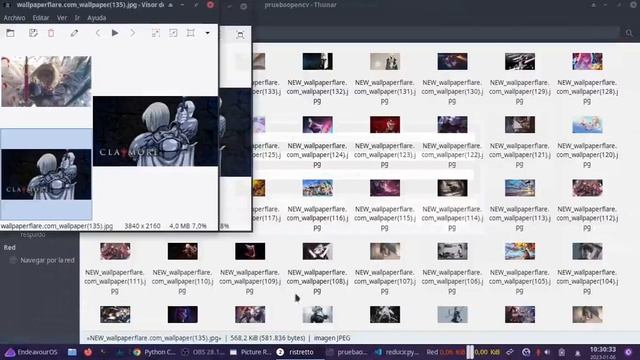Click the boxed-arrow zoom icon in viewer toolbar
The width and height of the screenshot is (640, 360).
(x=173, y=33)
